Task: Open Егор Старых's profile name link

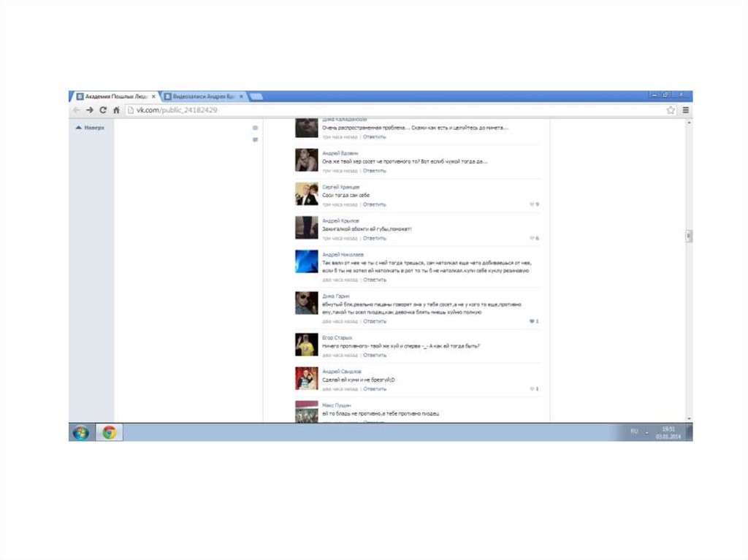Action: point(337,338)
